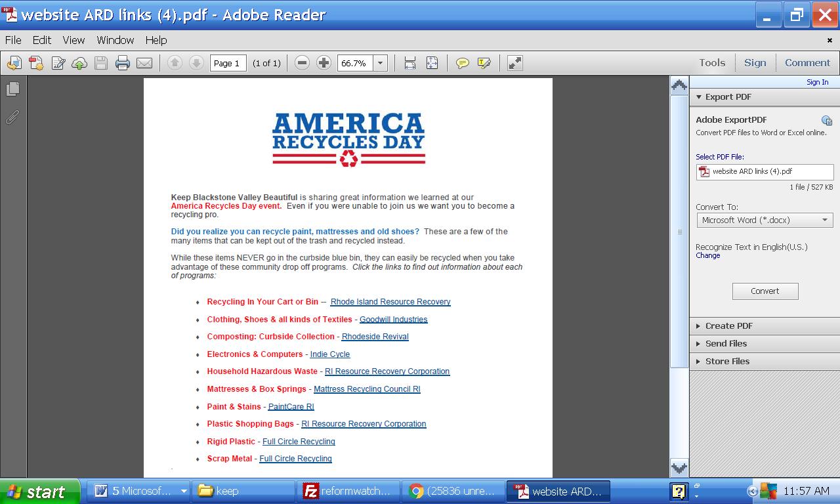Open the page thumbnails panel

pyautogui.click(x=12, y=89)
